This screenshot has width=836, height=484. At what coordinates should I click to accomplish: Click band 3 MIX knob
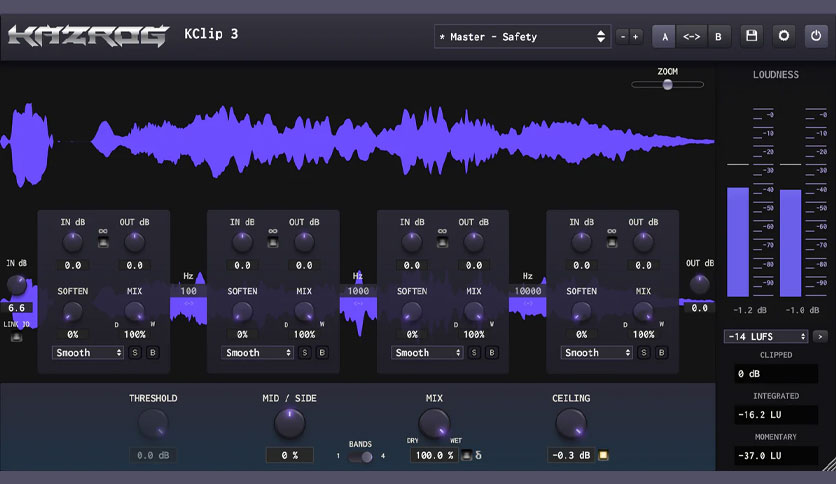tap(473, 311)
